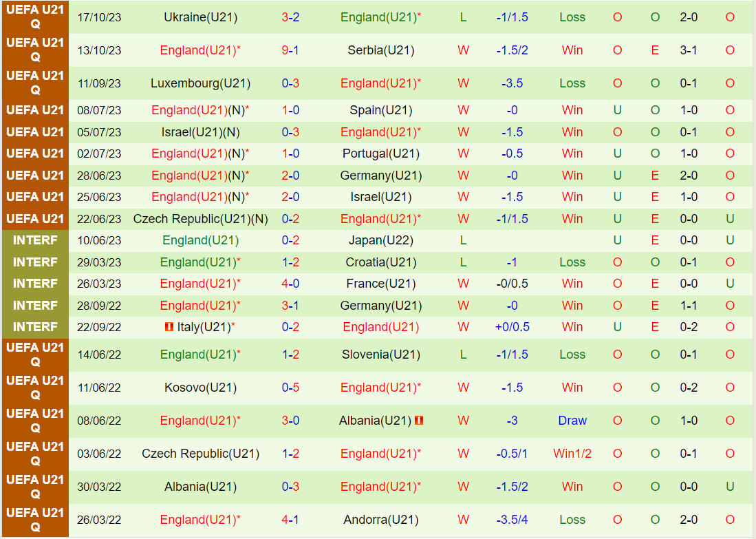Open Portugal(U21) team link

click(x=381, y=154)
